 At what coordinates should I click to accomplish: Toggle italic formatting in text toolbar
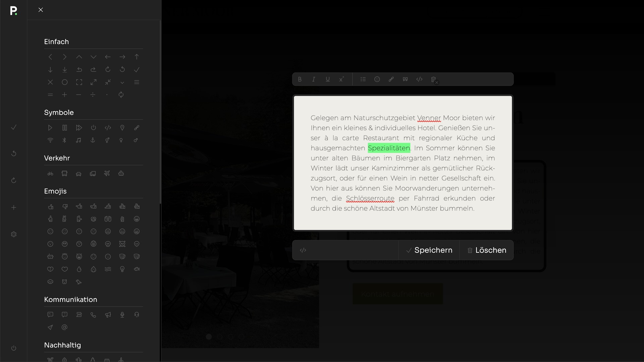[314, 79]
